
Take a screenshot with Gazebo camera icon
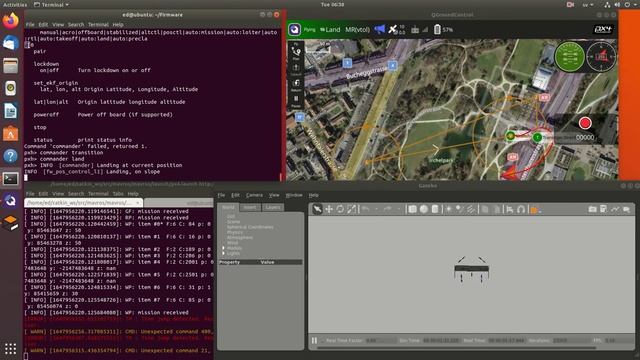pos(592,209)
